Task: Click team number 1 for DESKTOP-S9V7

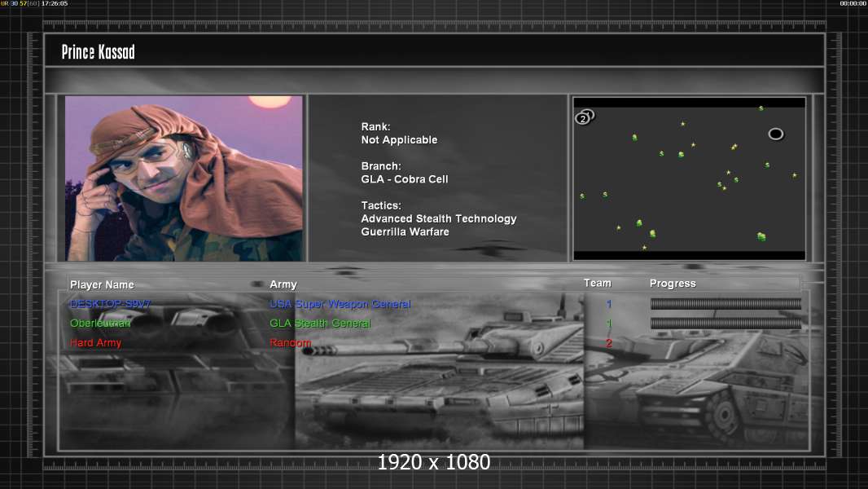Action: pos(609,304)
